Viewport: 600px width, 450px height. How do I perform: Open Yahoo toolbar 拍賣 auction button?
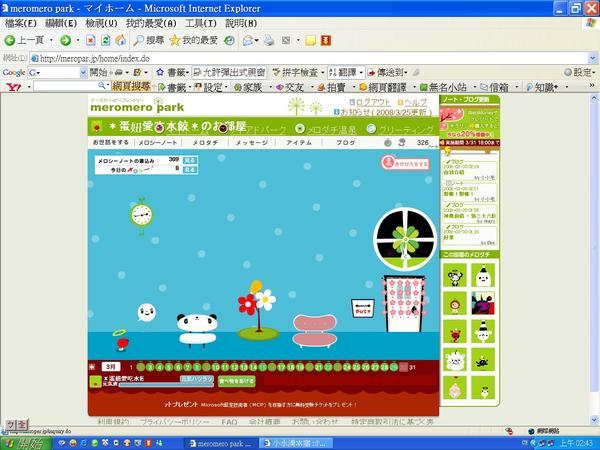click(332, 88)
